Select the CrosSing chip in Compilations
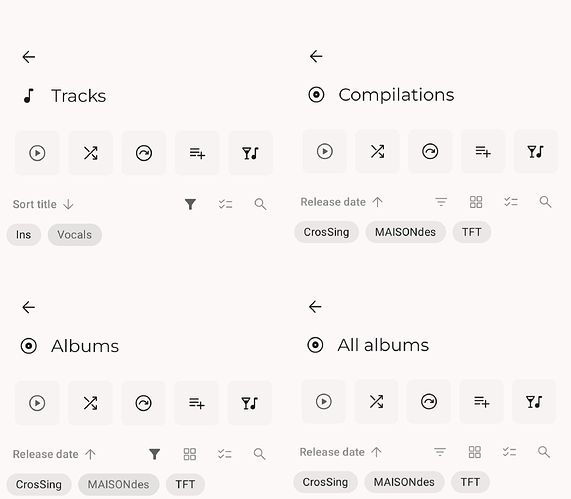This screenshot has width=571, height=499. pos(326,232)
